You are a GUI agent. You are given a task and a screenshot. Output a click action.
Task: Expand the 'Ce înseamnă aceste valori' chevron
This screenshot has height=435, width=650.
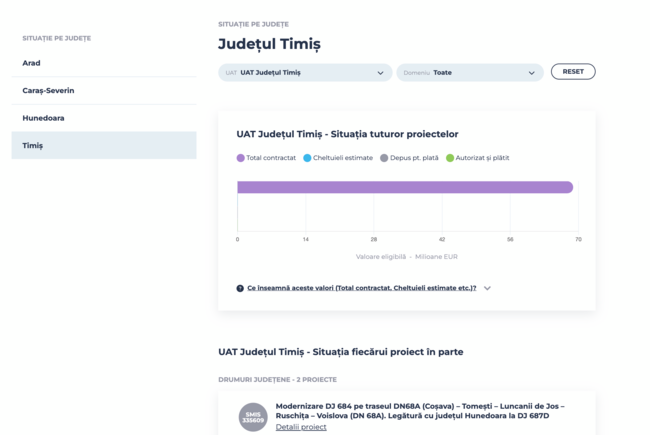[x=487, y=288]
